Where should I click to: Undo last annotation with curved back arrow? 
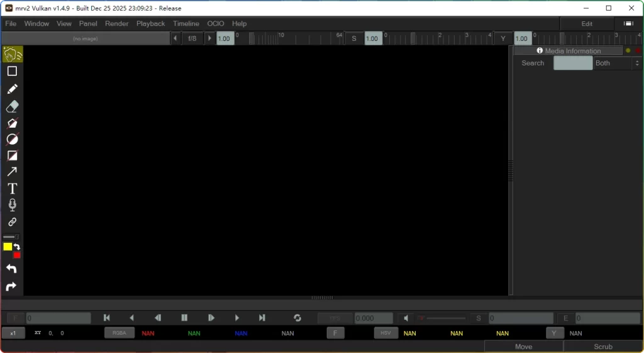coord(11,269)
